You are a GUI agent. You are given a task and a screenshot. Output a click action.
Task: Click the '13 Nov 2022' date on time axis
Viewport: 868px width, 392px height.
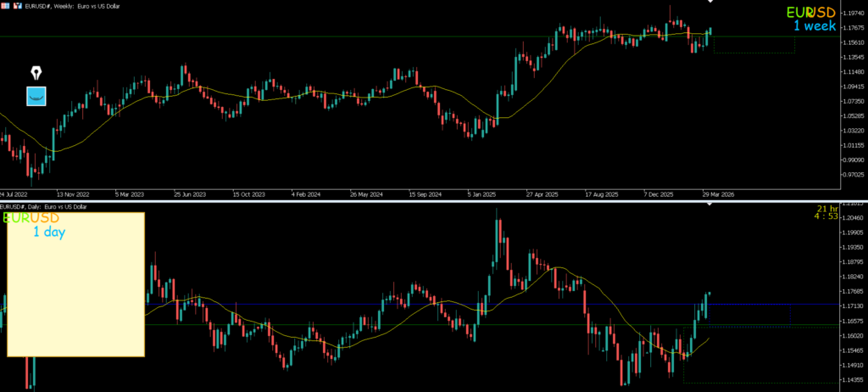pos(73,193)
